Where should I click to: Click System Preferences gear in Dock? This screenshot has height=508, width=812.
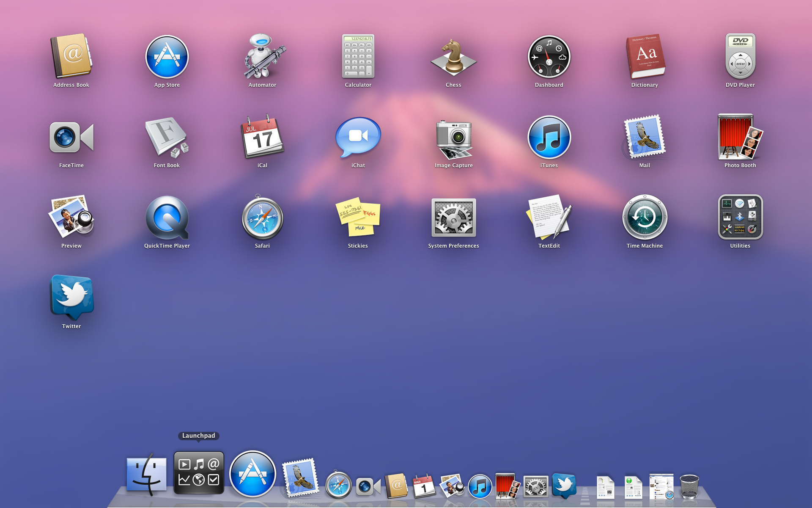(x=535, y=486)
